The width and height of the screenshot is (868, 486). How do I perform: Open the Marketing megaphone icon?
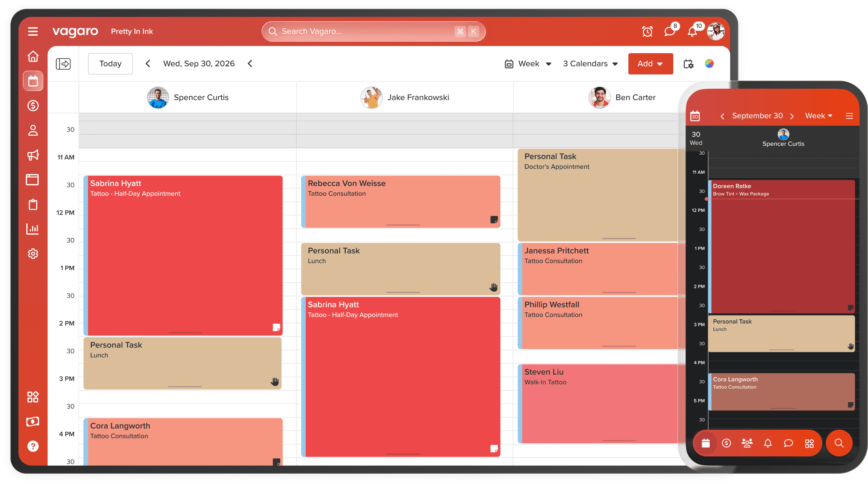click(33, 155)
